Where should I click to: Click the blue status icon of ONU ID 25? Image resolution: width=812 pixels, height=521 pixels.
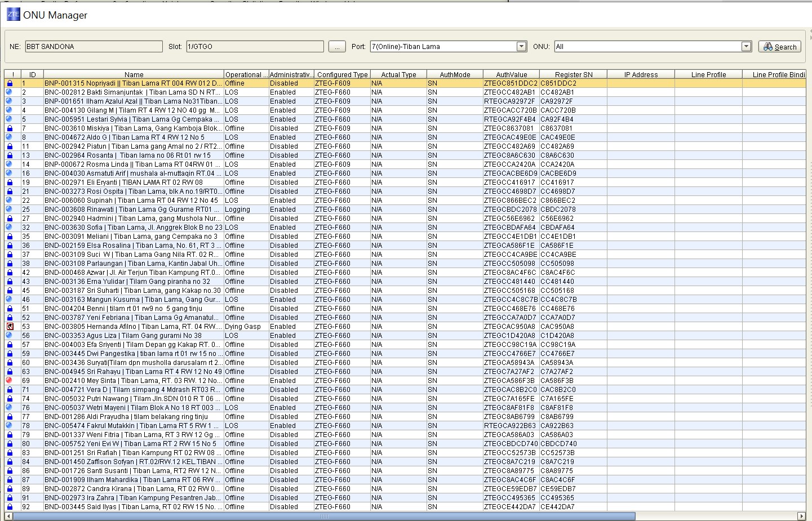9,209
